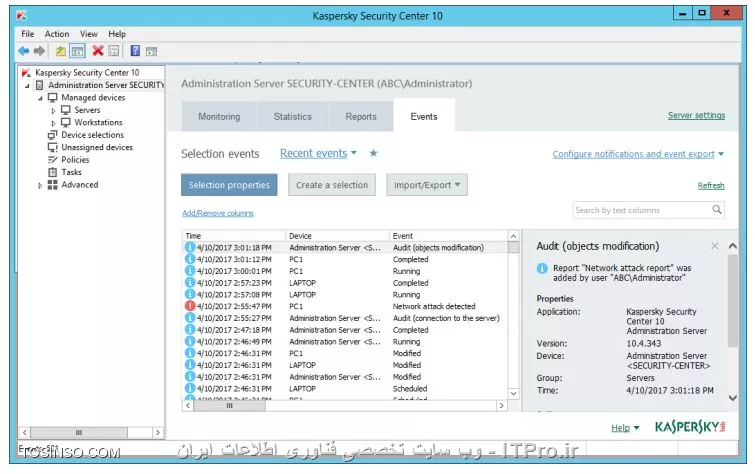Open the Kaspersky window system menu icon
This screenshot has width=755, height=474.
[x=21, y=16]
